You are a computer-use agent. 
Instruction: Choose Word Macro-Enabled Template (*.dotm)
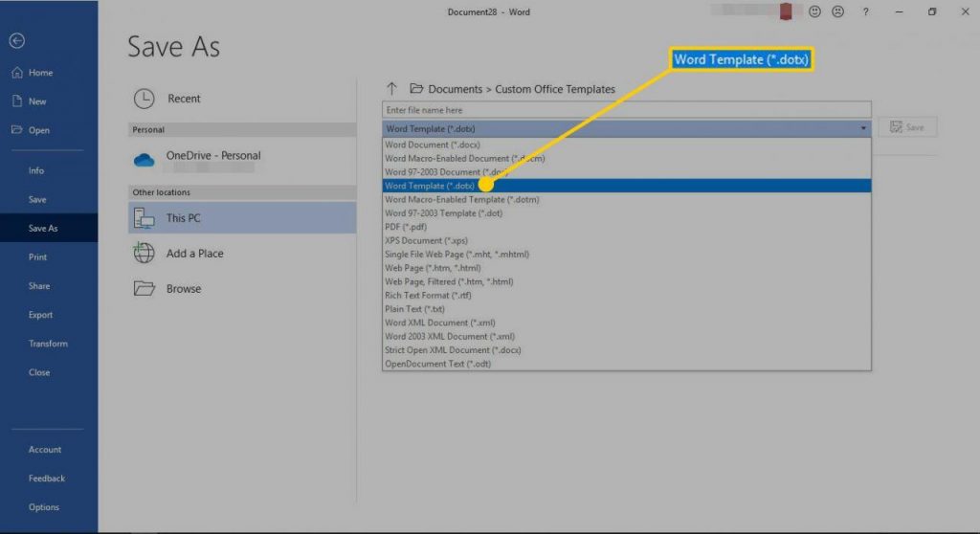tap(626, 199)
